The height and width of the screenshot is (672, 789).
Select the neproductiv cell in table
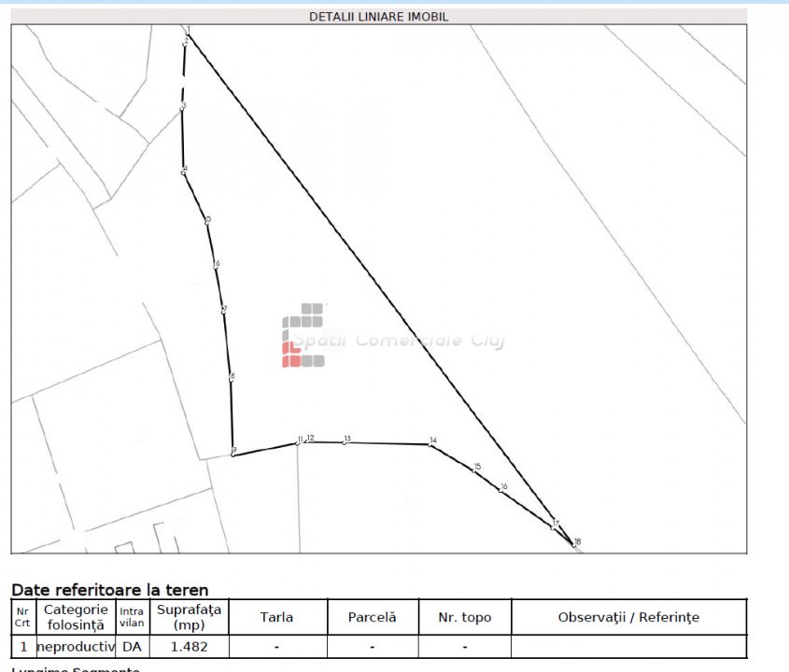tap(76, 646)
